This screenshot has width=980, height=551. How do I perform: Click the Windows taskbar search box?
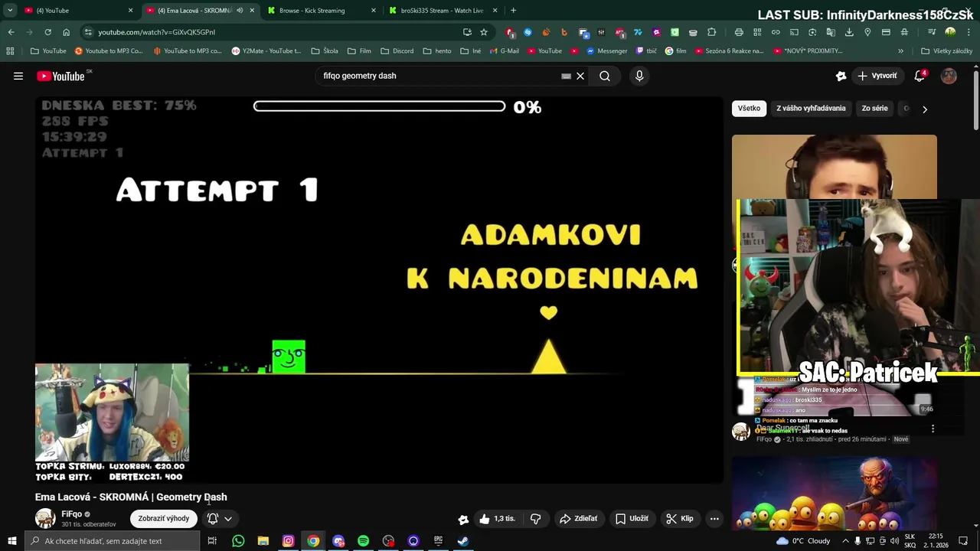pos(112,541)
